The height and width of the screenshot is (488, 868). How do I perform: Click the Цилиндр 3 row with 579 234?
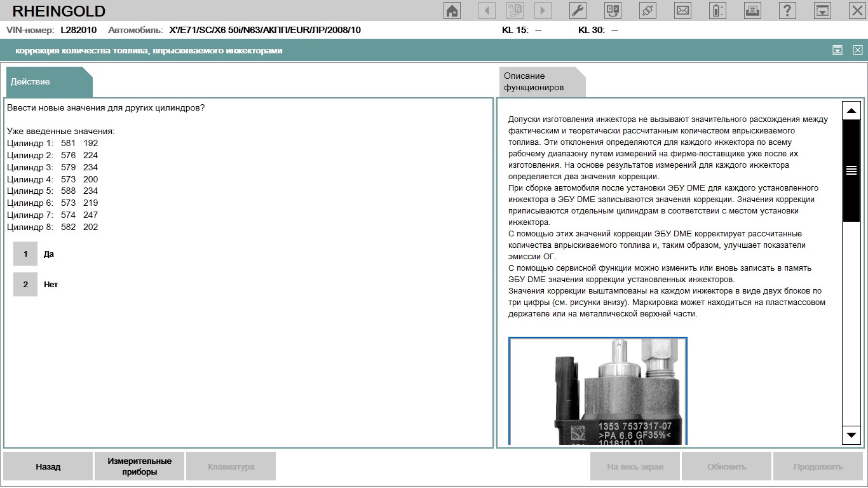click(53, 167)
